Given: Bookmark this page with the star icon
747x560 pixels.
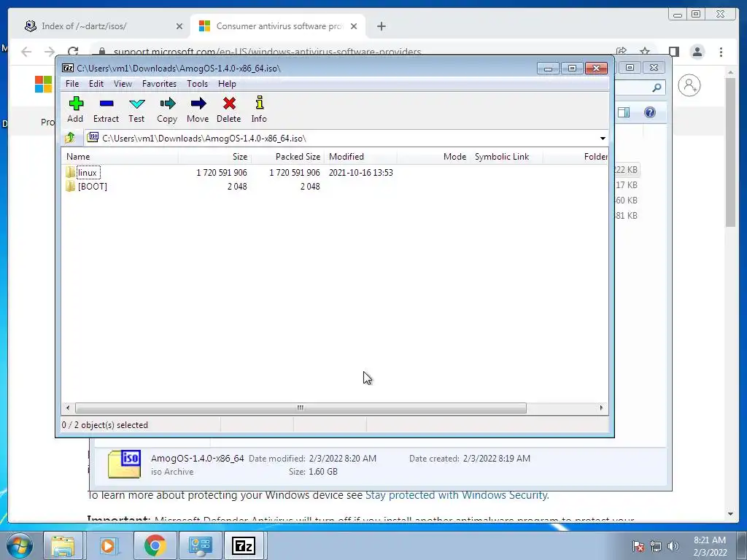Looking at the screenshot, I should point(645,52).
